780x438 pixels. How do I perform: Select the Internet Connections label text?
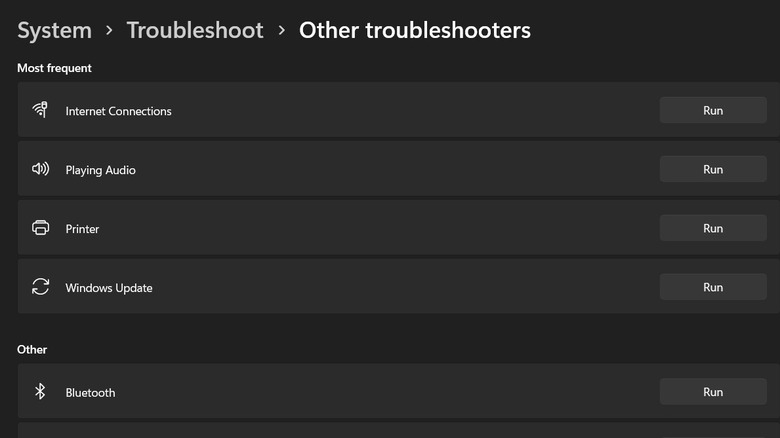(118, 111)
